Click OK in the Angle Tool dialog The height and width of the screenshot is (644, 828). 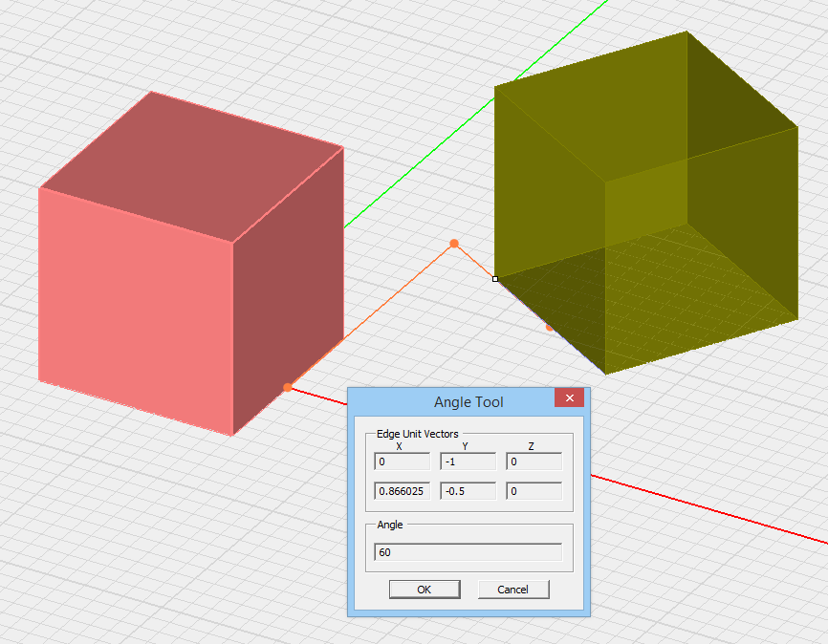click(x=424, y=590)
